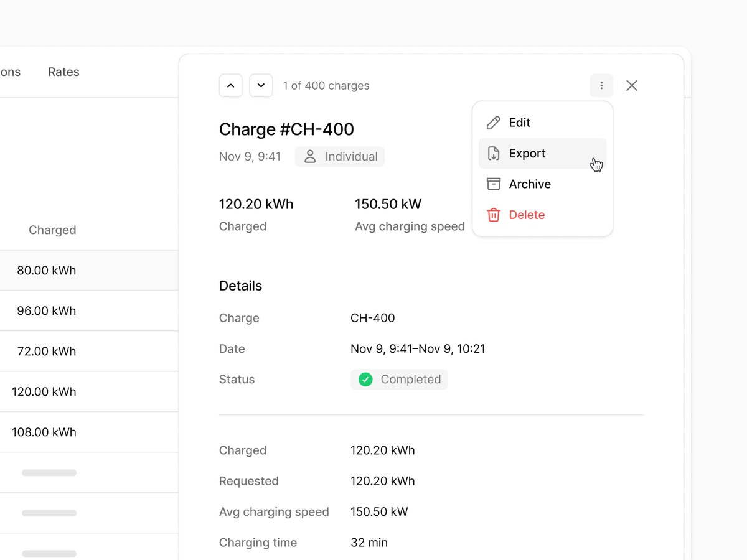Screen dimensions: 747x560
Task: Click the Nov 9, 9:41 timestamp under title
Action: pos(250,156)
